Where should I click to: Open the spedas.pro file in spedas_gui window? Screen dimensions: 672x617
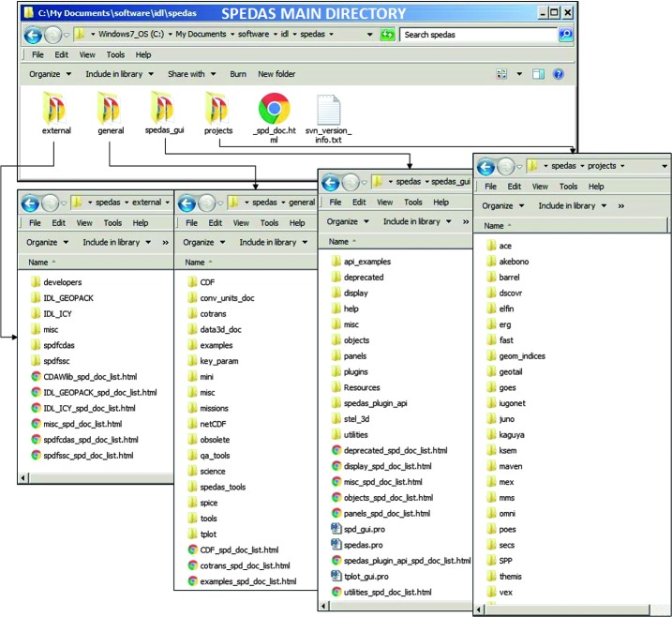[365, 545]
